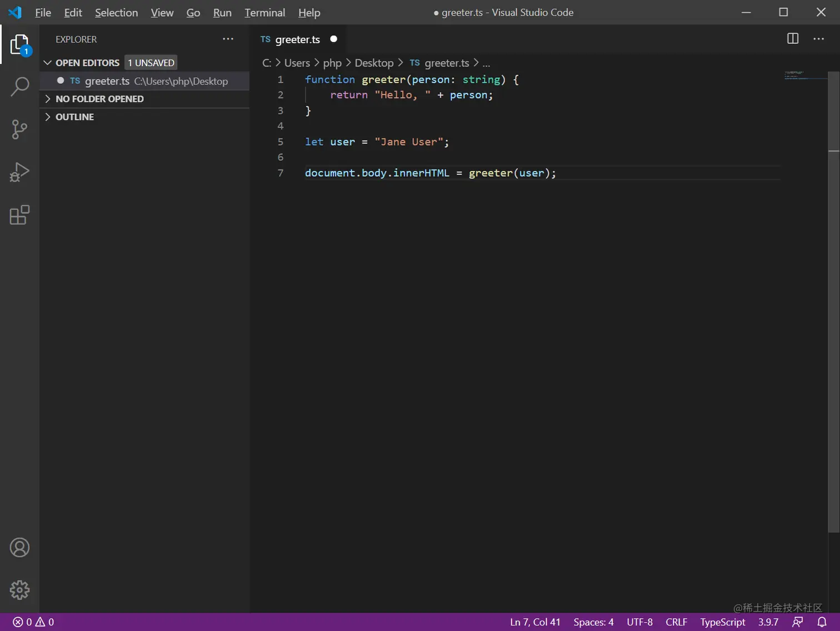Open the Run menu
The image size is (840, 631).
pyautogui.click(x=222, y=12)
